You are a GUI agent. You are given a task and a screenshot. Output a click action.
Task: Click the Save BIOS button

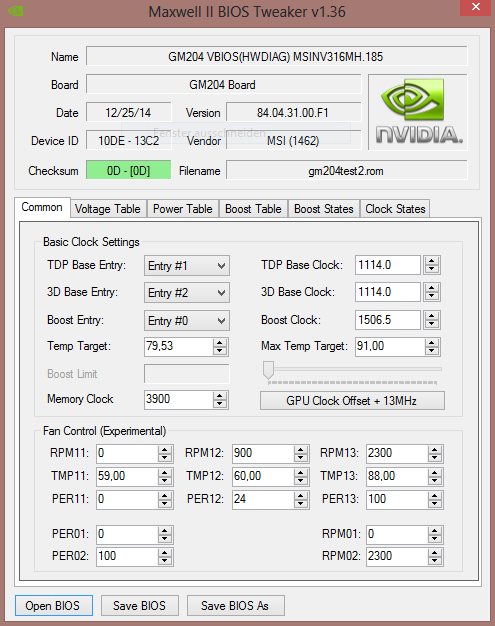coord(140,606)
